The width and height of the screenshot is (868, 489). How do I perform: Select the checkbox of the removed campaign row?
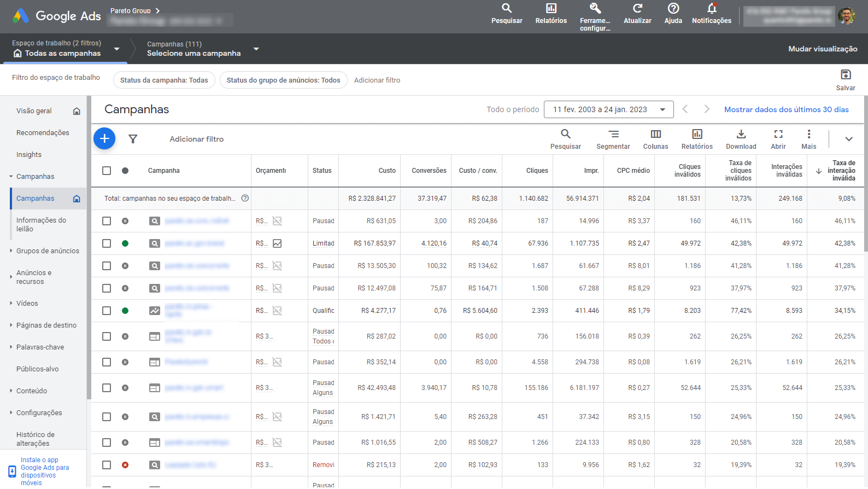107,465
